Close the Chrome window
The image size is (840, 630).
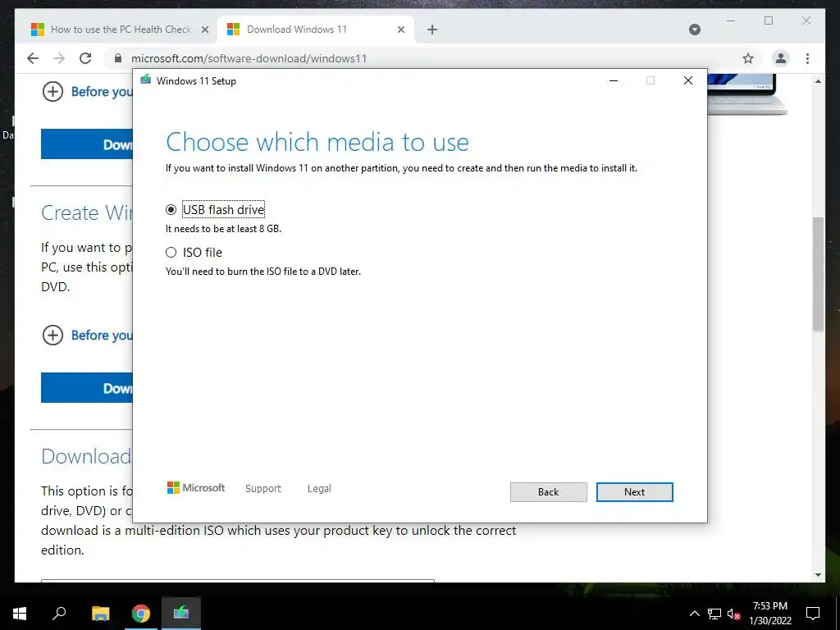(x=806, y=21)
